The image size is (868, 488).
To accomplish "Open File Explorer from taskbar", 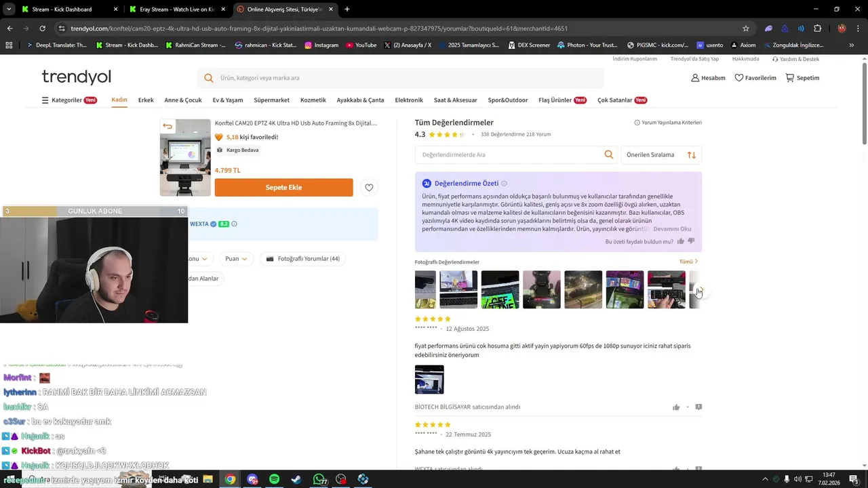I will [x=208, y=479].
